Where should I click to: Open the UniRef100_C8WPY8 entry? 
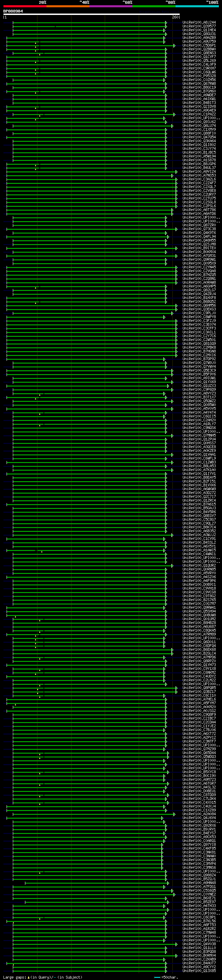pos(199,317)
